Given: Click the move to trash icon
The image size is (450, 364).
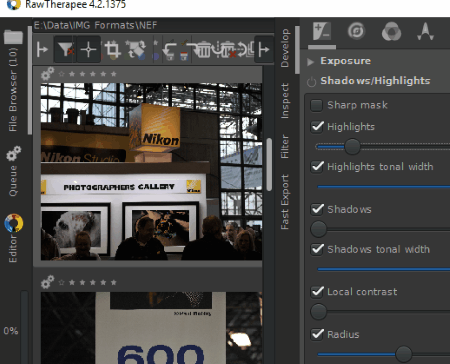Looking at the screenshot, I should click(x=203, y=50).
